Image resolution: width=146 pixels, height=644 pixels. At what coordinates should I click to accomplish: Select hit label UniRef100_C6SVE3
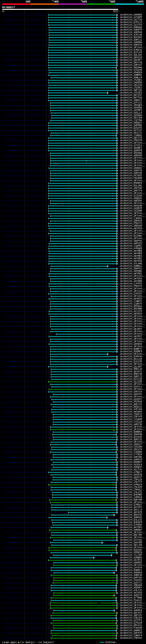[x=131, y=93]
